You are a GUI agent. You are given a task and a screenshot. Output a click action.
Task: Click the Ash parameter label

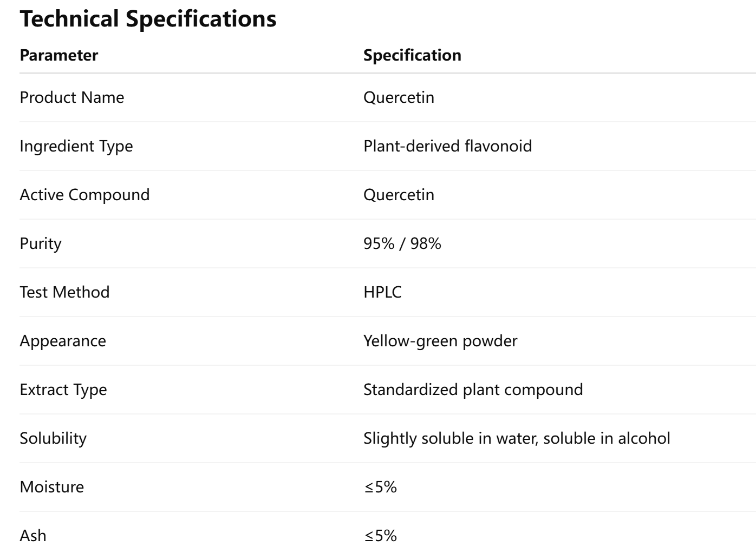(x=33, y=536)
